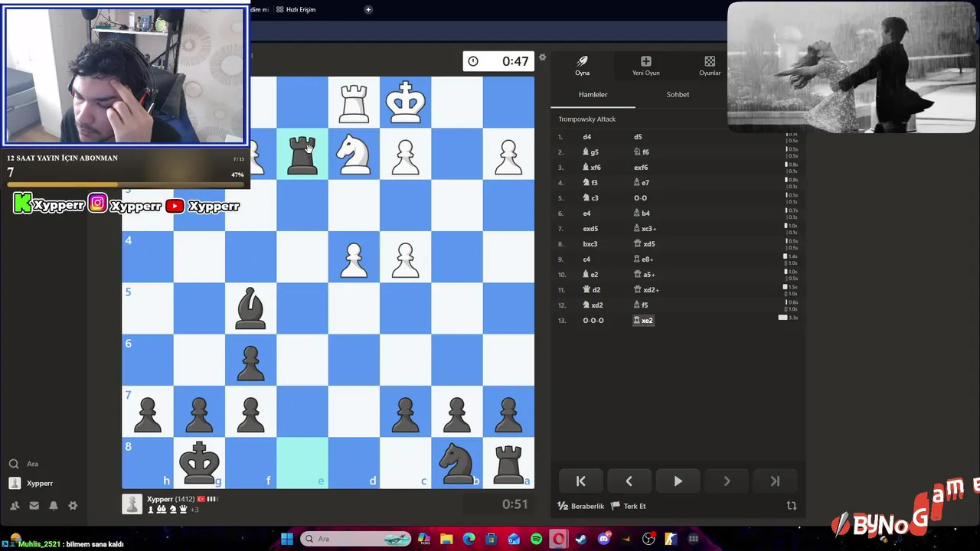Select the white rook on the top rank
980x551 pixels.
354,103
